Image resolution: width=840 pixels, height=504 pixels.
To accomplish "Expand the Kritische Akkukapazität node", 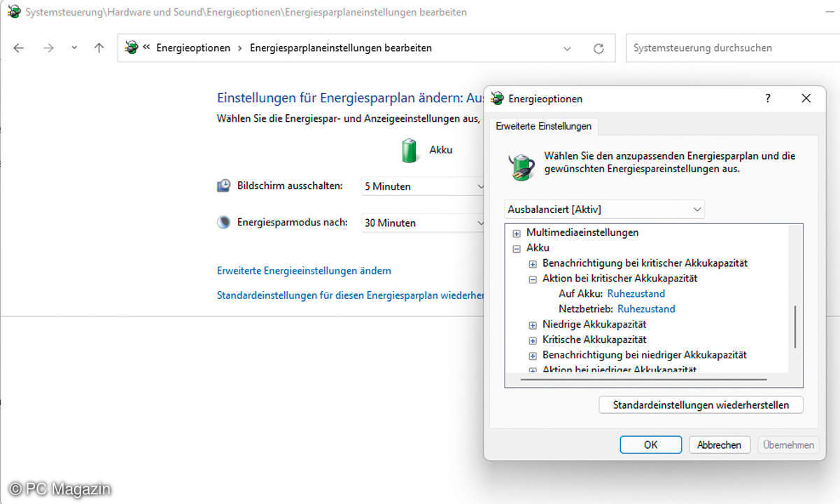I will coord(533,340).
